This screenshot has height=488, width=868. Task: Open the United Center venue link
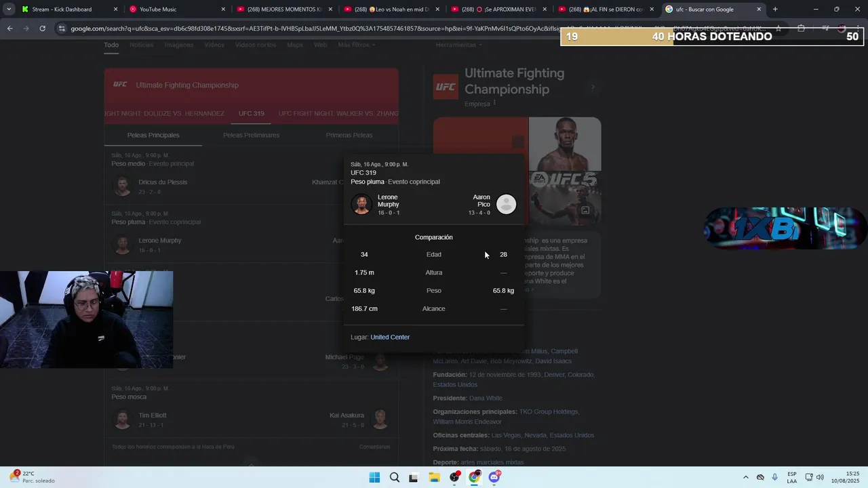(x=390, y=337)
